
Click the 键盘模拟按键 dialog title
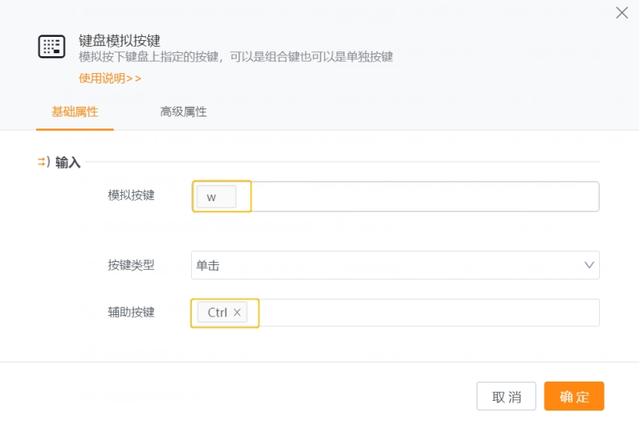click(x=119, y=40)
